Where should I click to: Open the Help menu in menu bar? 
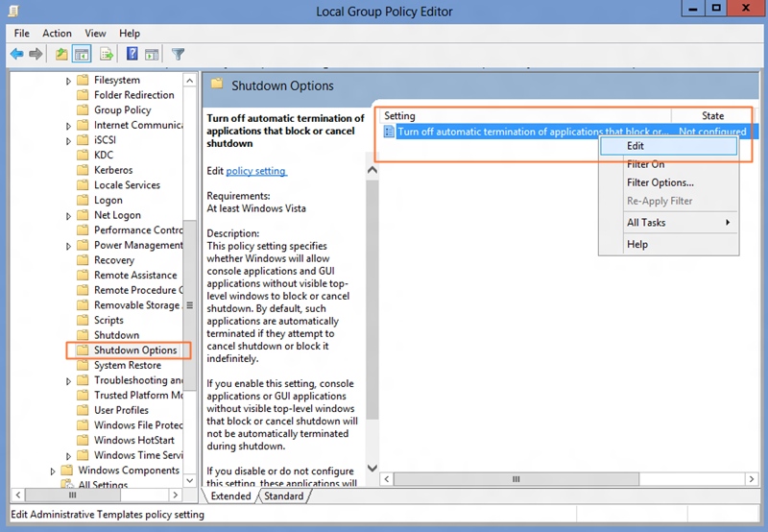coord(130,34)
